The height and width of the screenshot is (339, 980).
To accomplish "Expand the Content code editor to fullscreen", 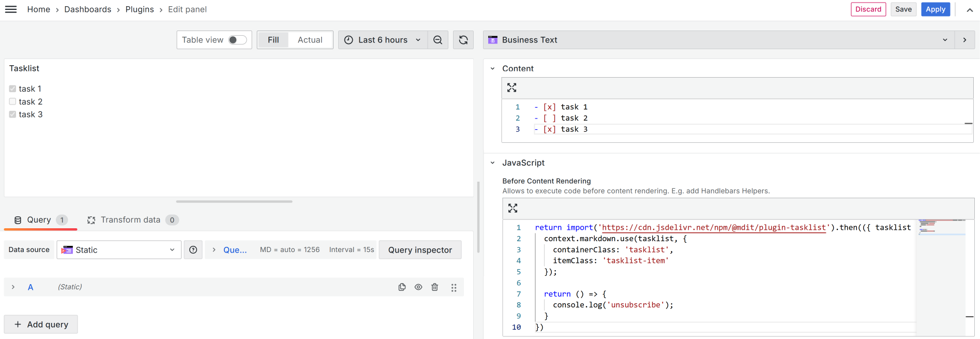I will click(511, 88).
